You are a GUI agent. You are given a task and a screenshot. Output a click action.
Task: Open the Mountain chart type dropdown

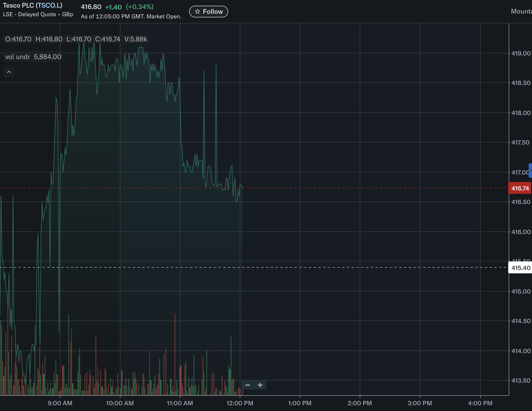[x=521, y=11]
